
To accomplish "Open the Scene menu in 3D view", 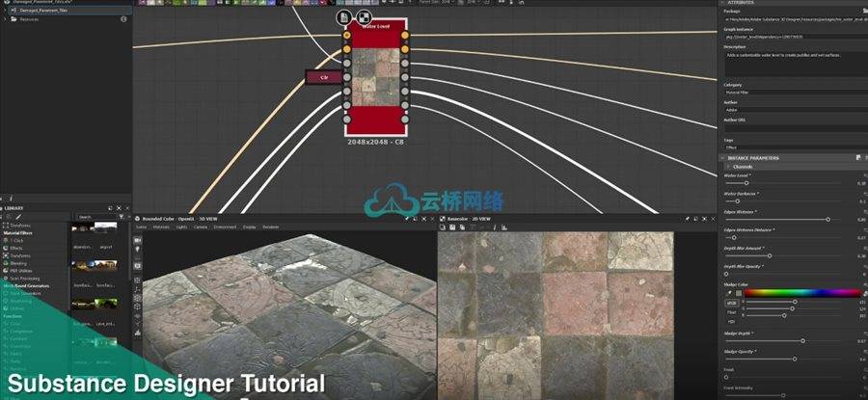I will pyautogui.click(x=142, y=227).
